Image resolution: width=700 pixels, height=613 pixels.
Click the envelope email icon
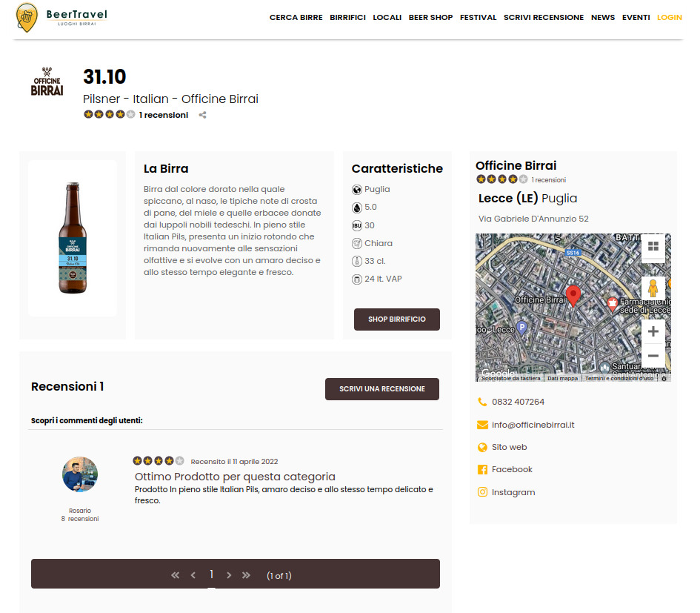pos(482,425)
